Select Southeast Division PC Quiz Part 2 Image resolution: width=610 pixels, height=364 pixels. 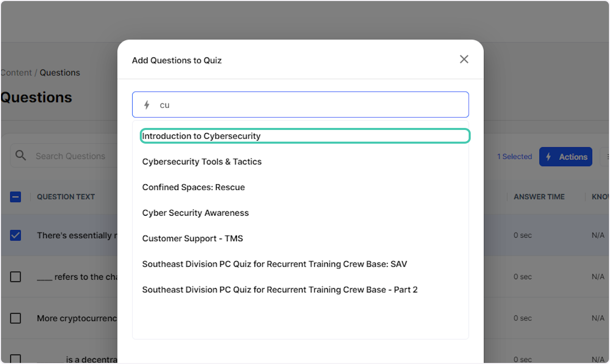[280, 290]
